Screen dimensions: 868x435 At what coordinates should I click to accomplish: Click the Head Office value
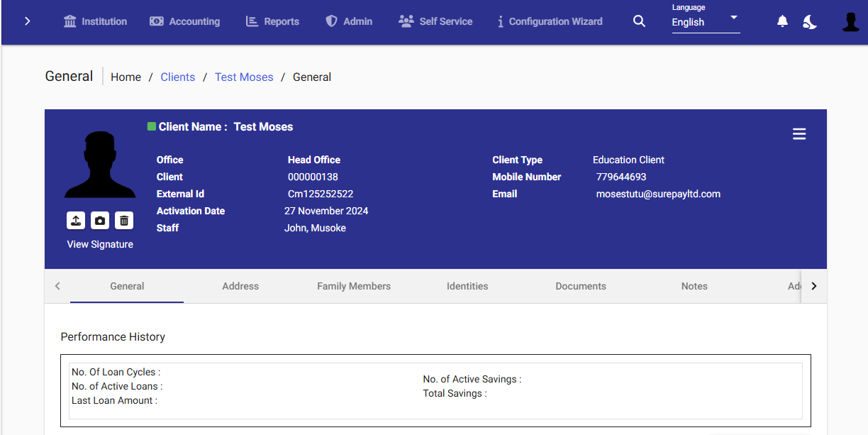[x=314, y=160]
